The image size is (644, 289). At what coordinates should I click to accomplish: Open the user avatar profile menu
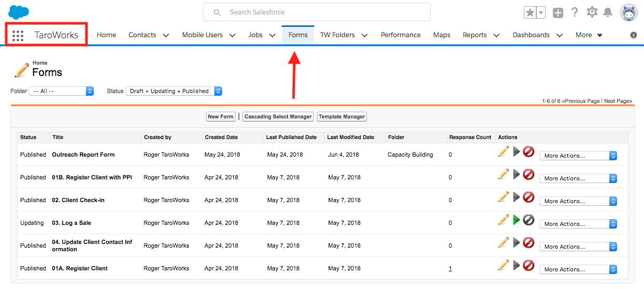click(629, 13)
